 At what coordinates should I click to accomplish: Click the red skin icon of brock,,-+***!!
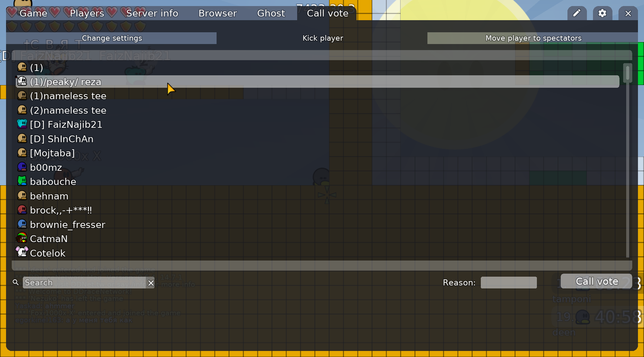pos(22,210)
